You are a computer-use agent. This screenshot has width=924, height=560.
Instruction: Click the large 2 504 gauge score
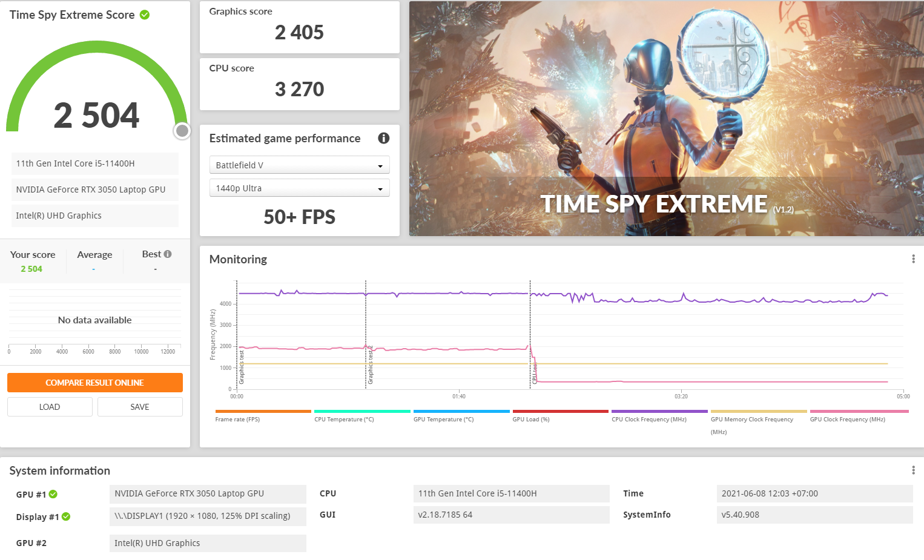pos(96,115)
